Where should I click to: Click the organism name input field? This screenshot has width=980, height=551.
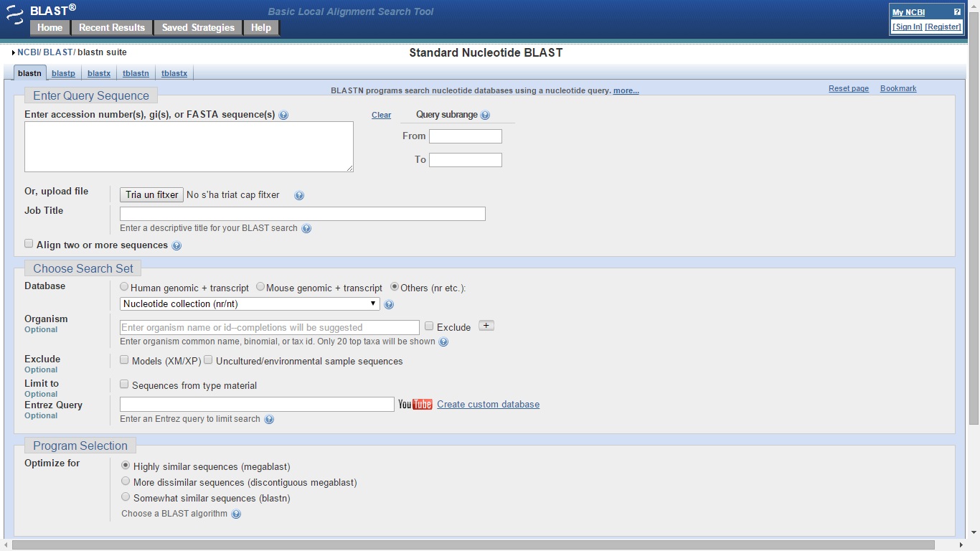[x=270, y=328]
